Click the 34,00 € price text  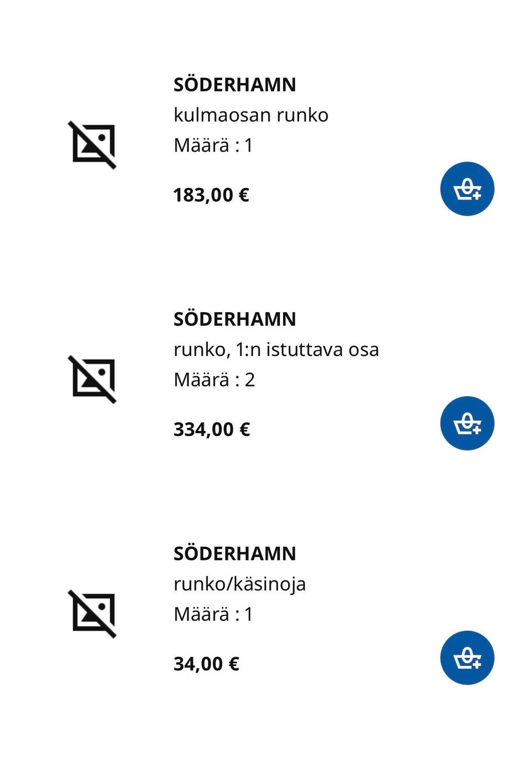pyautogui.click(x=206, y=664)
